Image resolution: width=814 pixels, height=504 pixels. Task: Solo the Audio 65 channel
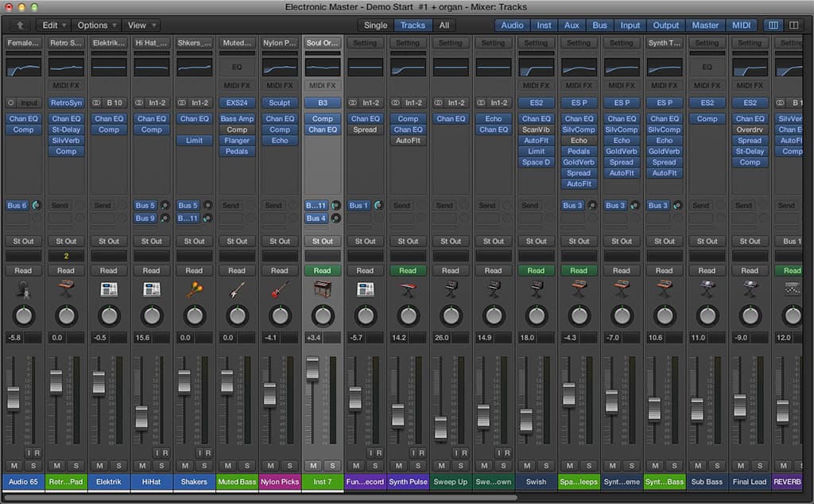pos(33,466)
